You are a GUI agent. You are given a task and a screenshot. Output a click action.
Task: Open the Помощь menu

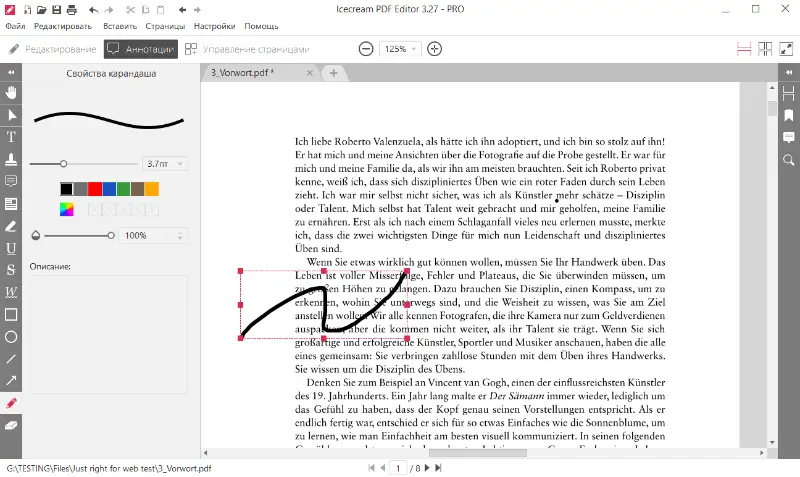pos(261,26)
